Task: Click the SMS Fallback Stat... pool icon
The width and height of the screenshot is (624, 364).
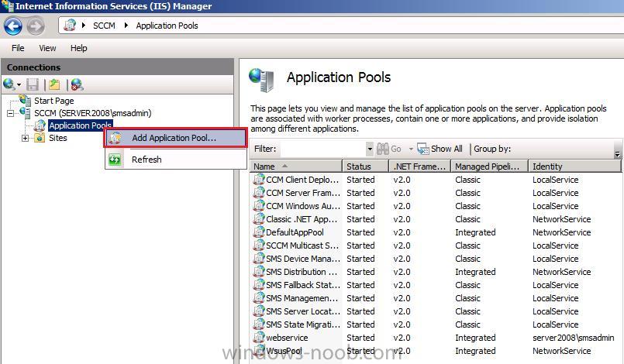Action: 259,285
